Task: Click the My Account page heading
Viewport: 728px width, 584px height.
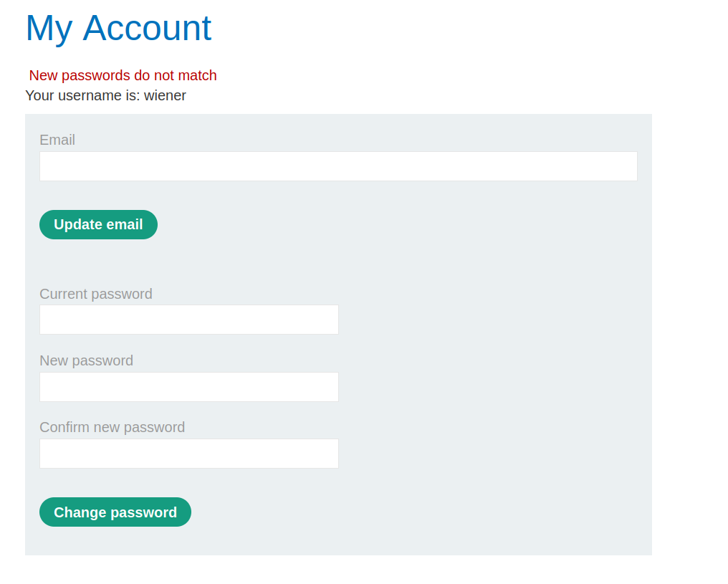Action: coord(118,28)
